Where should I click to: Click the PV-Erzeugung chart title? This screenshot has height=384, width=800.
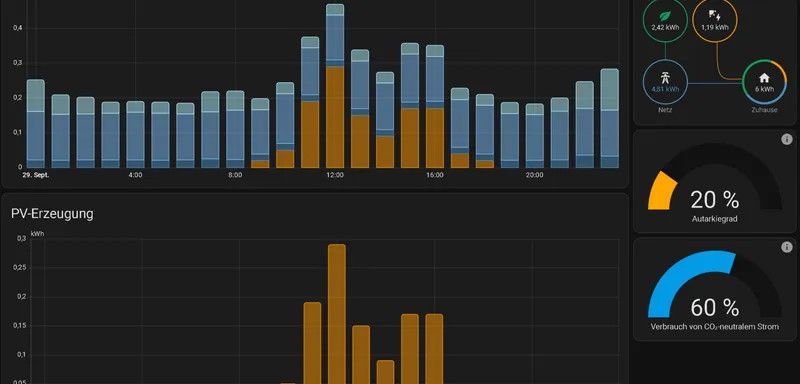pyautogui.click(x=52, y=214)
